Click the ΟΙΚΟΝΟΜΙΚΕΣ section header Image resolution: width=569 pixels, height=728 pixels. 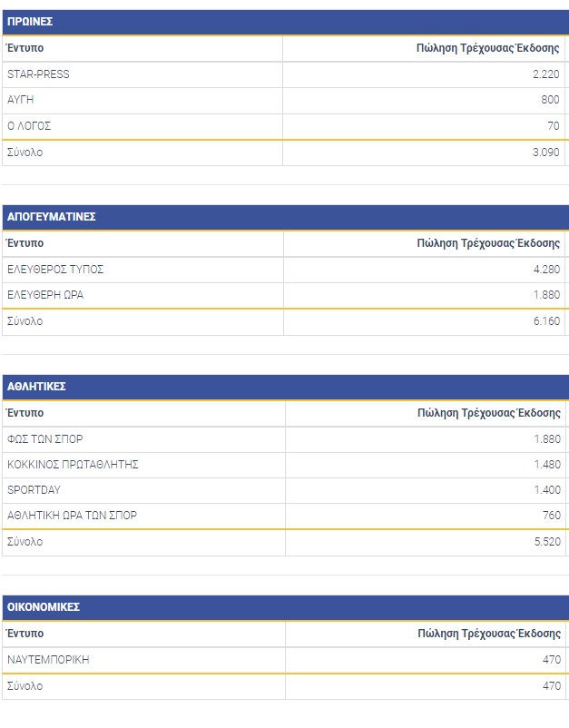click(x=44, y=607)
